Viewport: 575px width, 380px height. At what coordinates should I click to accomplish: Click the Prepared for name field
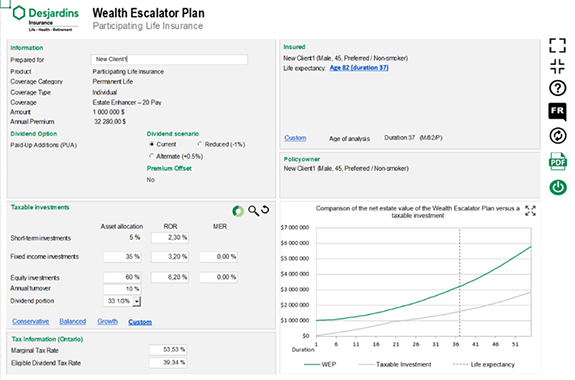[169, 59]
